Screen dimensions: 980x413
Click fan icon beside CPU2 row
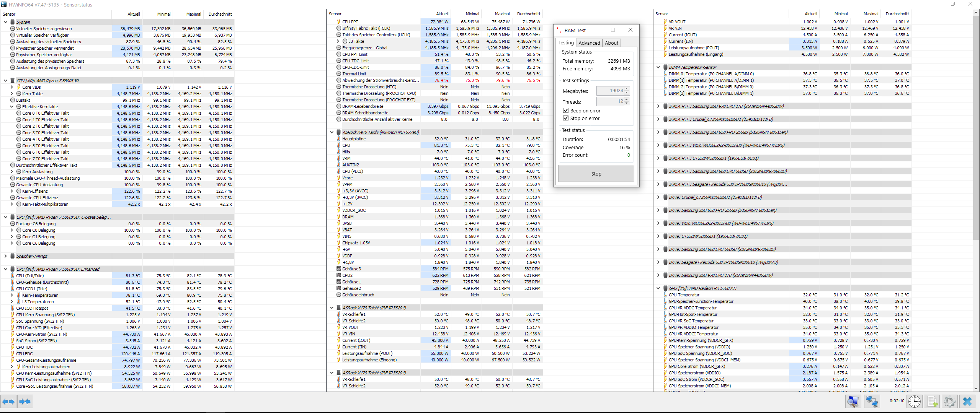(x=339, y=275)
